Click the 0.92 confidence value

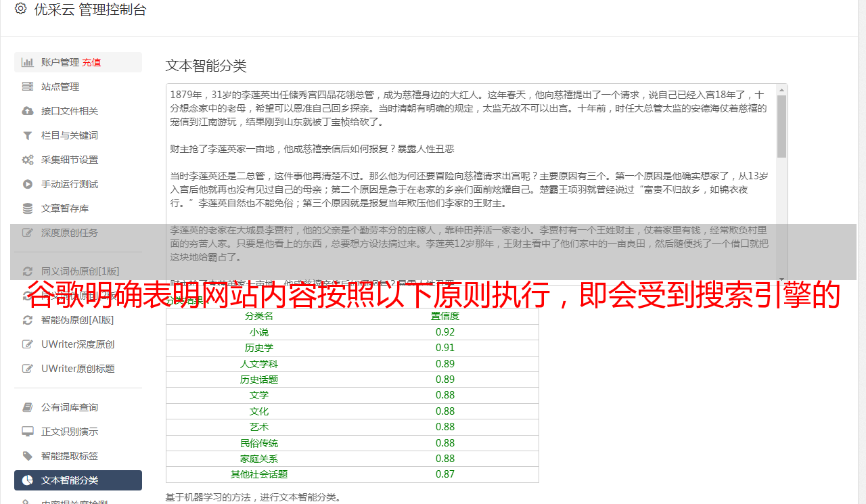pyautogui.click(x=445, y=332)
